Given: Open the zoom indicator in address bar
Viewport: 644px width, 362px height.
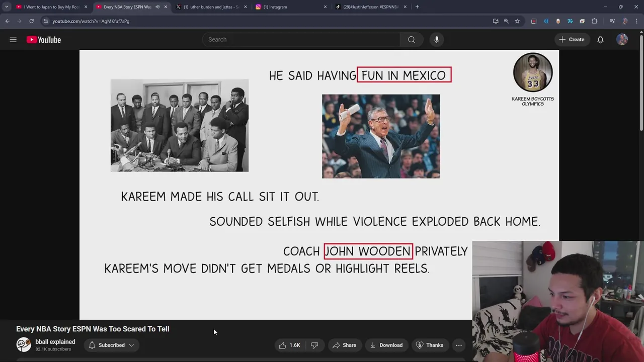Looking at the screenshot, I should click(x=506, y=21).
